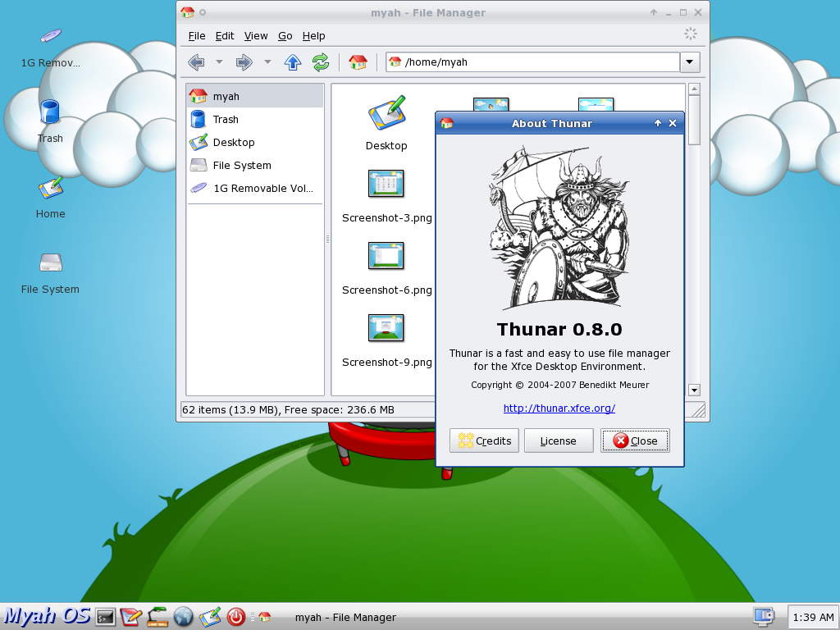Click the Thunar activity throbber icon
Viewport: 840px width, 630px height.
[691, 34]
